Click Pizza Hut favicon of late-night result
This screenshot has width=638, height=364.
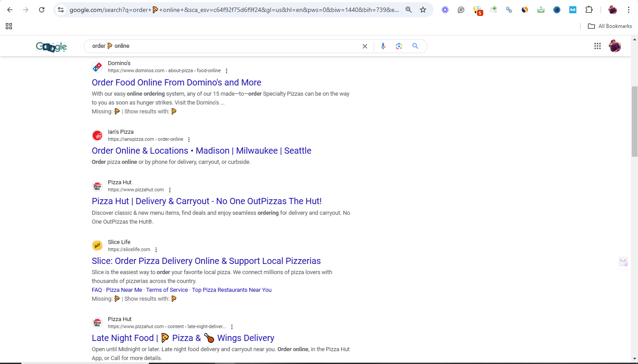(x=97, y=323)
